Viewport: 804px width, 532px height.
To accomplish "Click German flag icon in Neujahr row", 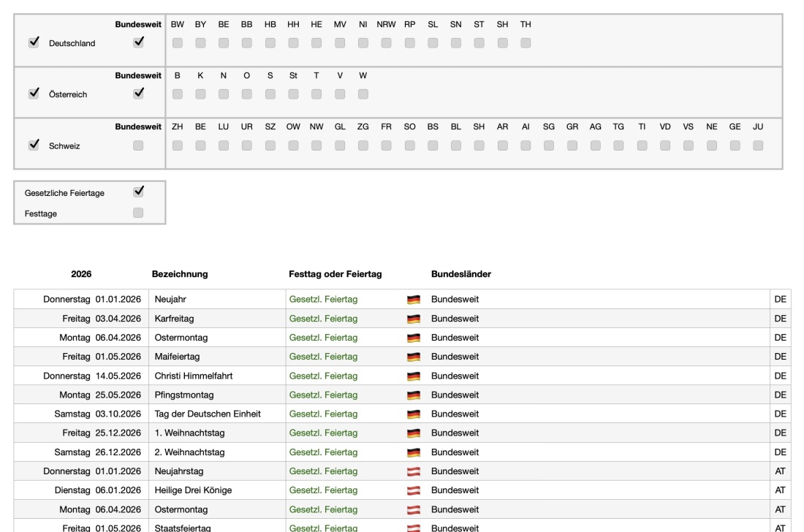I will [x=414, y=300].
